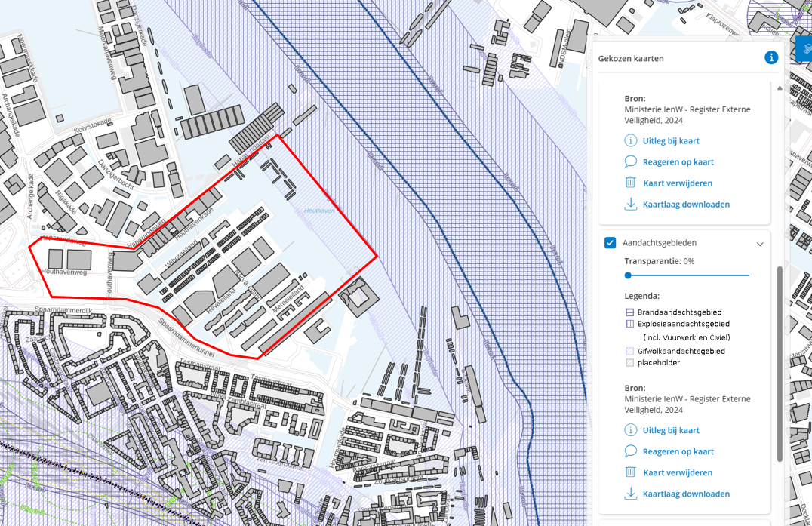The image size is (812, 526).
Task: Click the Houthavenkade label on the map
Action: pos(194,223)
